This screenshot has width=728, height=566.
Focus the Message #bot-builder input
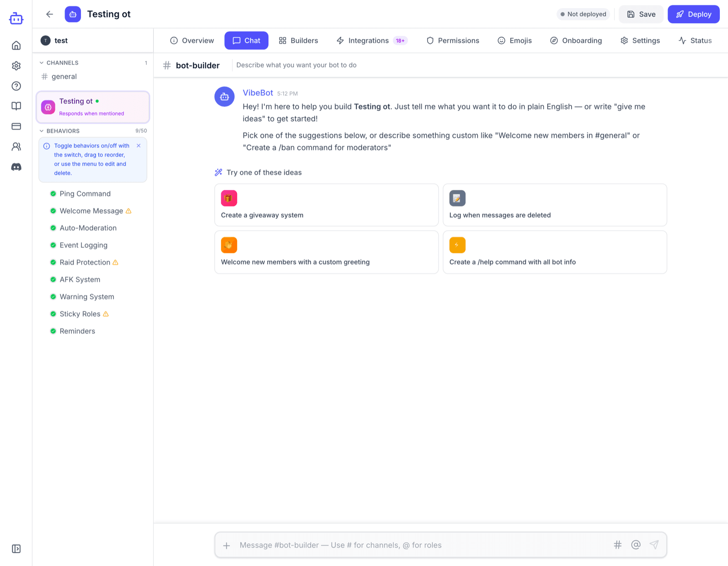tap(423, 545)
